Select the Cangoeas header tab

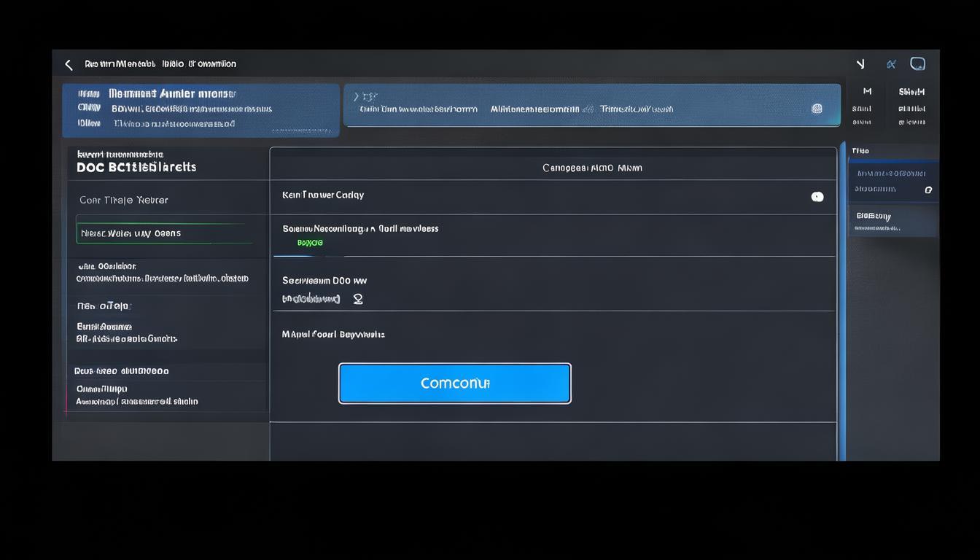point(592,168)
